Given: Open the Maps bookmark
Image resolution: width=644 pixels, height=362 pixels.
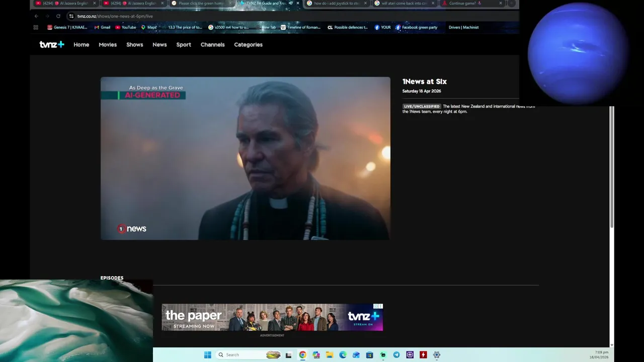Looking at the screenshot, I should [x=149, y=27].
